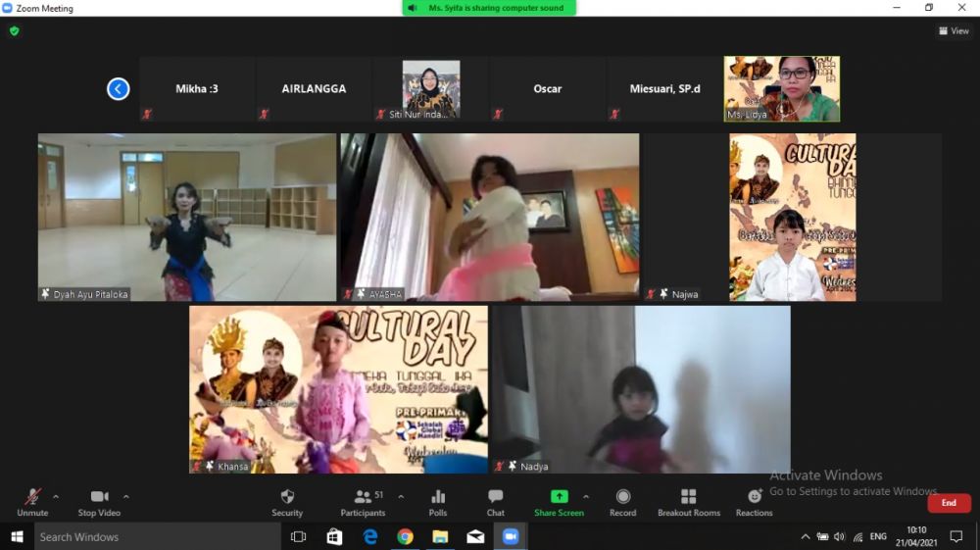
Task: Switch ENG input language
Action: click(878, 537)
